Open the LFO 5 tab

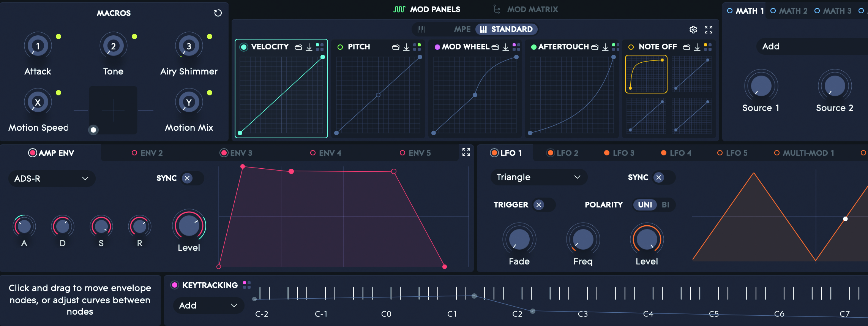pyautogui.click(x=732, y=153)
